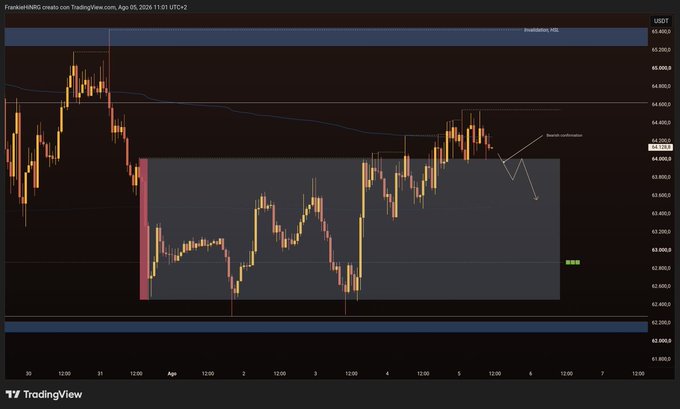Click the 62.600,0 price axis label
The height and width of the screenshot is (409, 680).
pyautogui.click(x=661, y=286)
